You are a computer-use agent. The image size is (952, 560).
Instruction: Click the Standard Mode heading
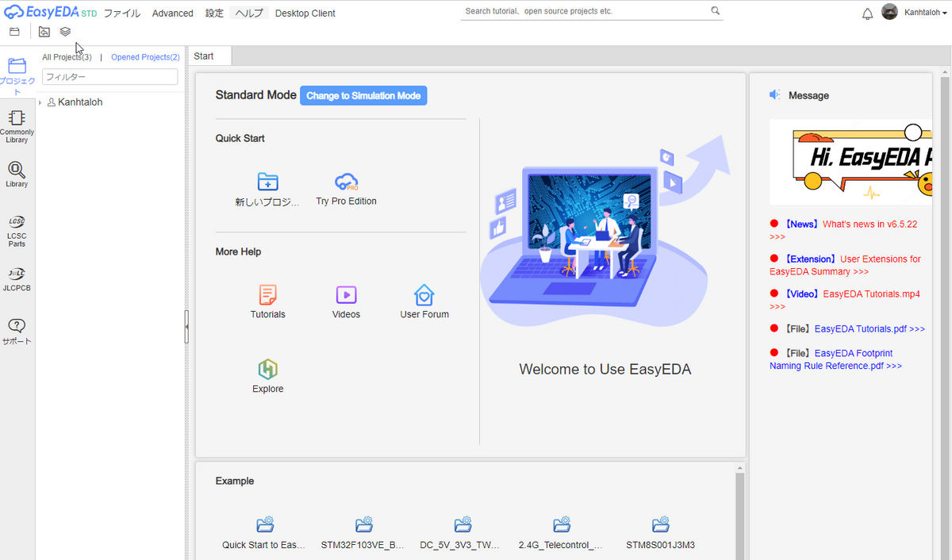[x=255, y=95]
